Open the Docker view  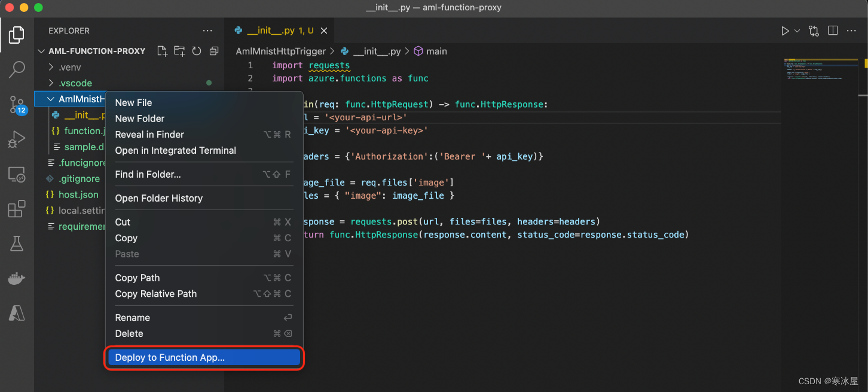click(x=17, y=278)
